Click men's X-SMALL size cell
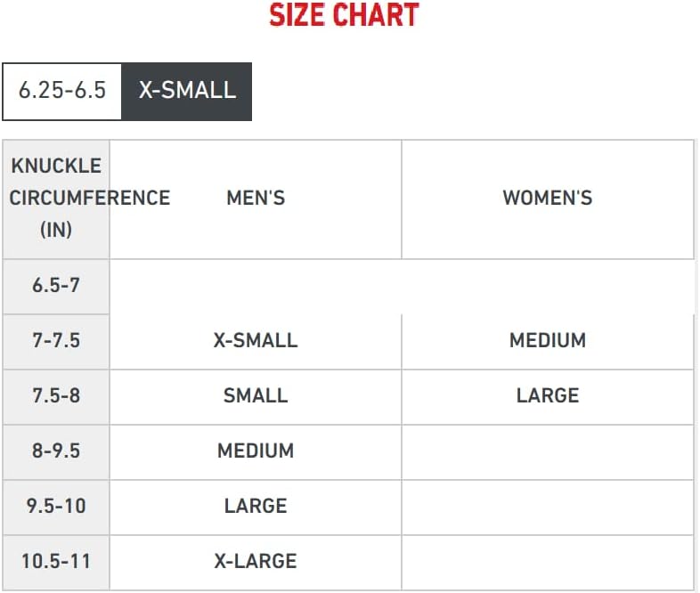 256,341
